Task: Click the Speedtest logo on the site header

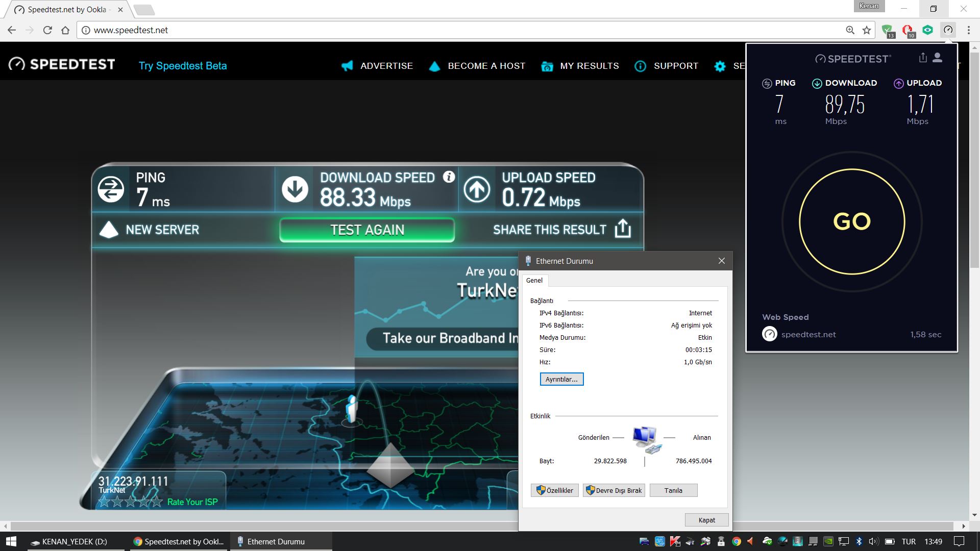Action: click(x=62, y=64)
